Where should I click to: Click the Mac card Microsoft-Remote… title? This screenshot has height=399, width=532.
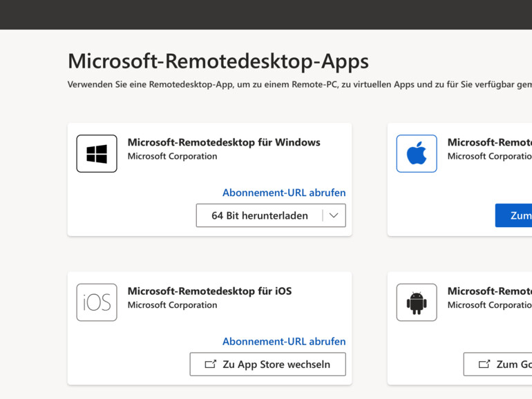(490, 142)
